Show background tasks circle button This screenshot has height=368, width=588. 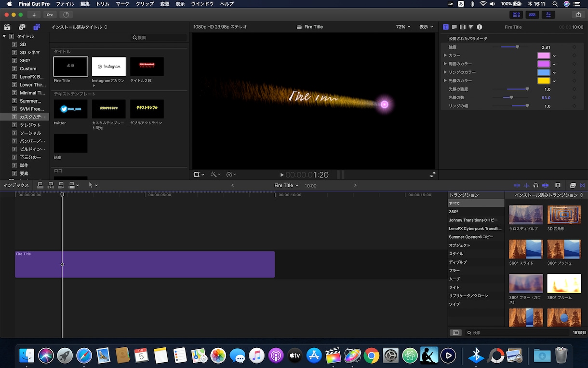66,15
